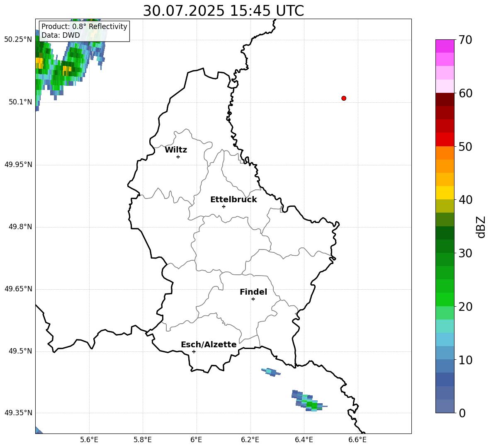Viewport: 491px width, 448px height.
Task: Click the 6.6°E longitude label
Action: [x=357, y=440]
